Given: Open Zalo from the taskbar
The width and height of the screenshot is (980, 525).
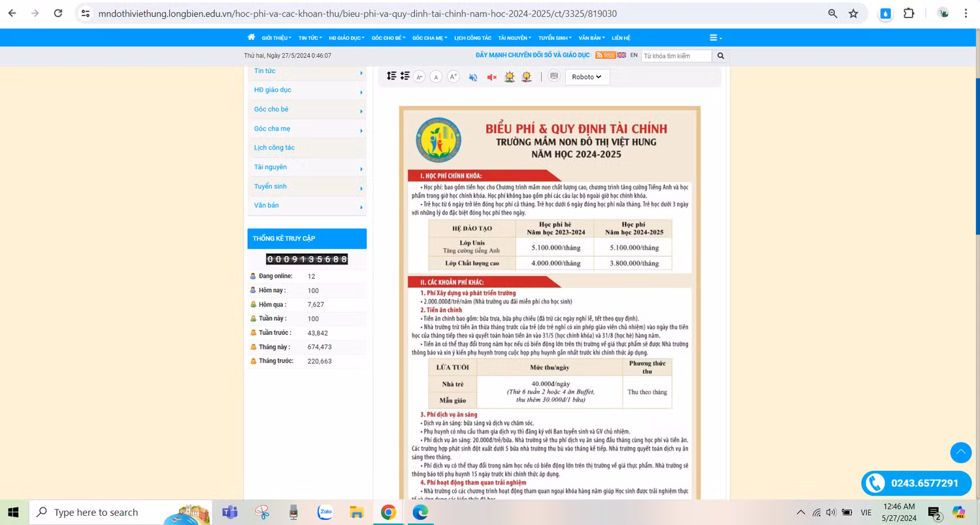Looking at the screenshot, I should pyautogui.click(x=325, y=513).
